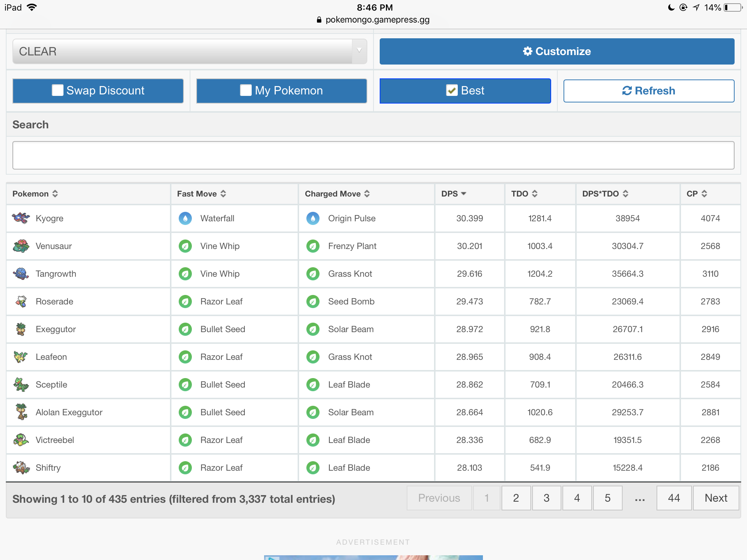747x560 pixels.
Task: Open the Customize settings button
Action: 557,51
